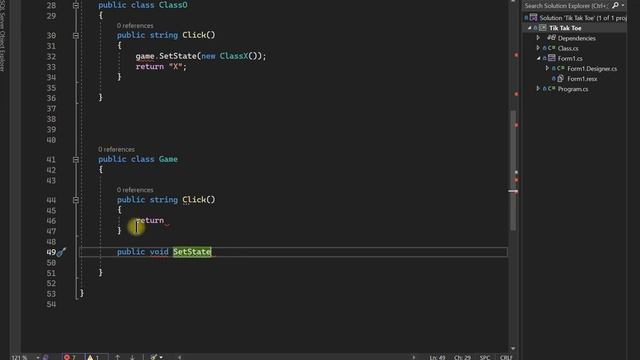
Task: Click the yellow warning count icon in status bar
Action: pos(90,357)
